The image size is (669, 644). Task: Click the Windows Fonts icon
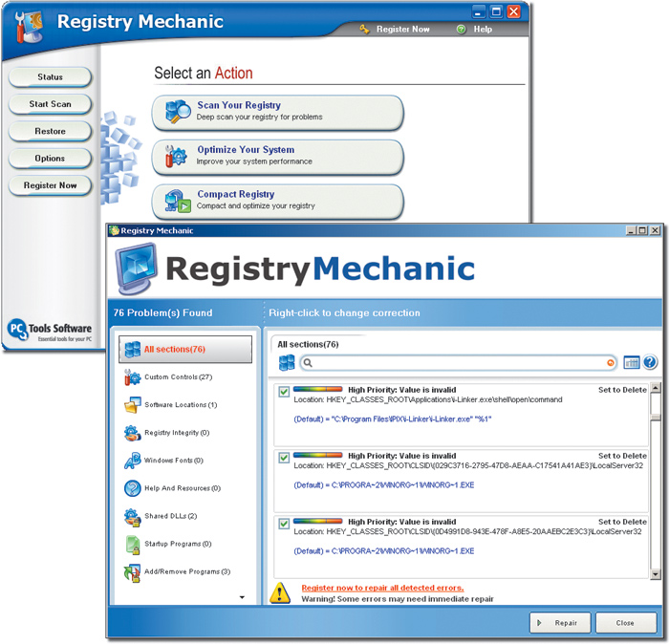click(132, 461)
